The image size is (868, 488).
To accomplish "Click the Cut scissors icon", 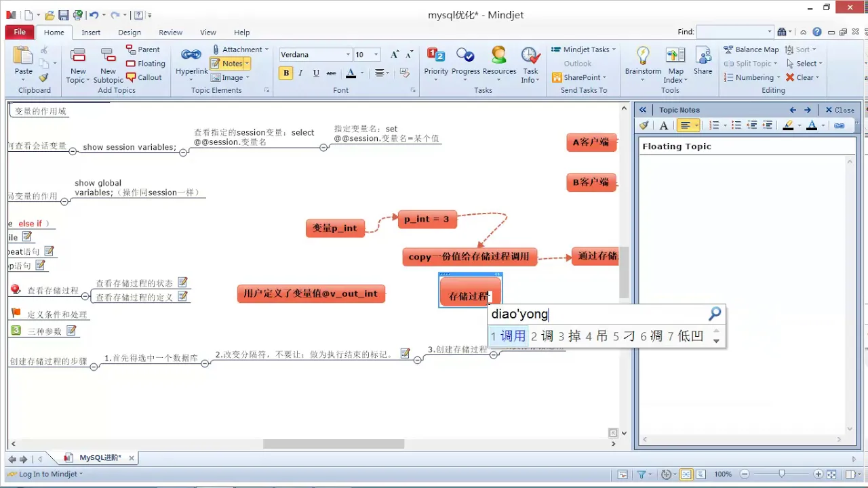I will coord(44,50).
